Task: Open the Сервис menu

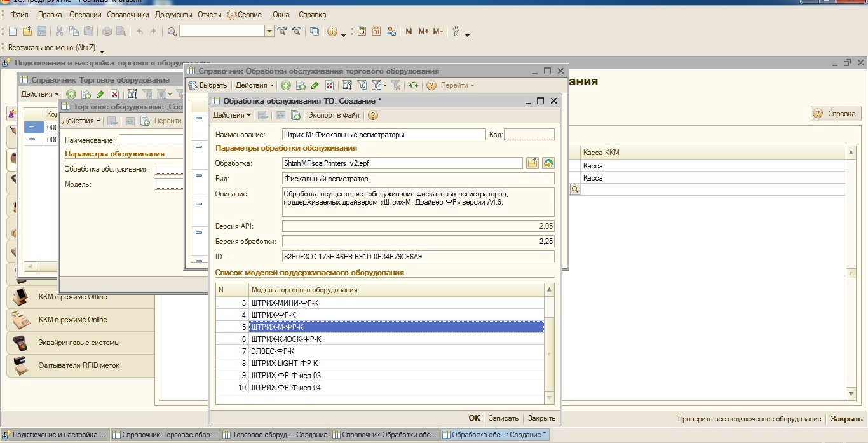Action: pos(245,14)
